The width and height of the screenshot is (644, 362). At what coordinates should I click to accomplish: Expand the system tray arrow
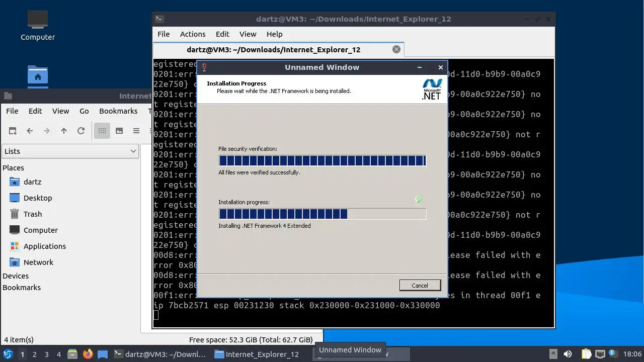pos(553,354)
